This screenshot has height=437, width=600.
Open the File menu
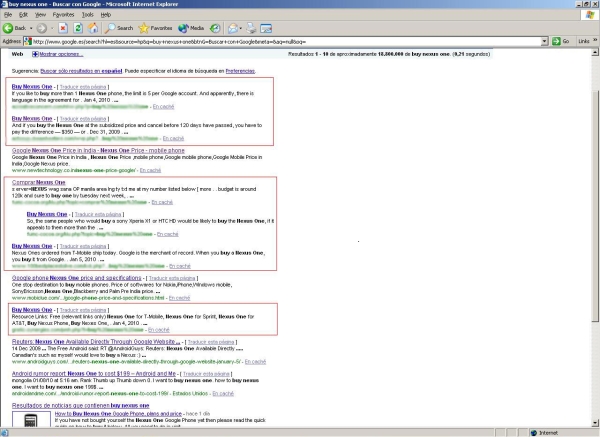point(8,15)
